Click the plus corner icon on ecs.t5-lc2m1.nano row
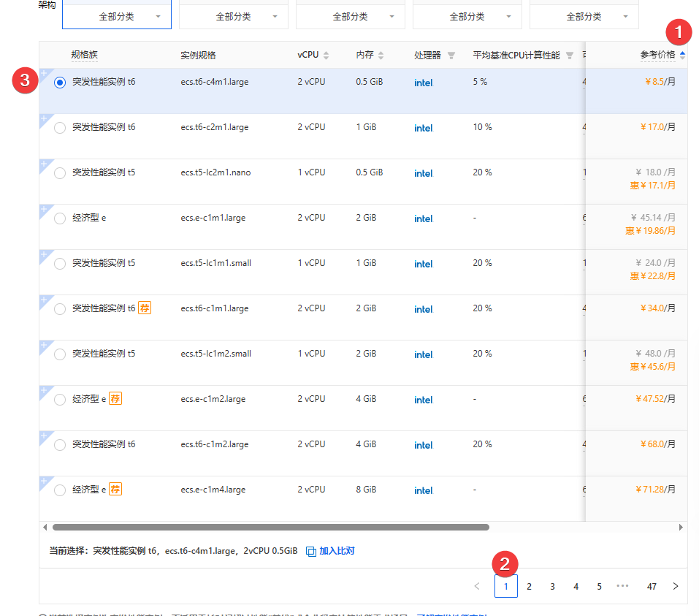 [44, 164]
